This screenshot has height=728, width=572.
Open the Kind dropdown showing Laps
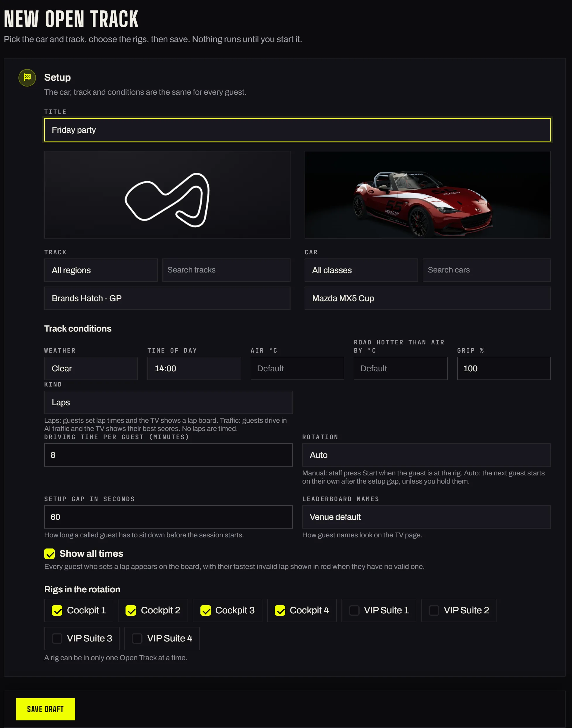click(x=168, y=403)
